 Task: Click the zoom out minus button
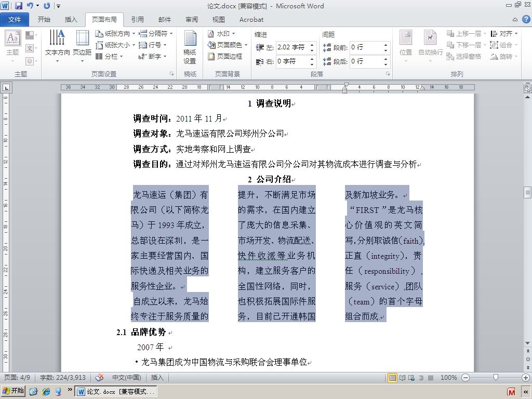pyautogui.click(x=466, y=378)
